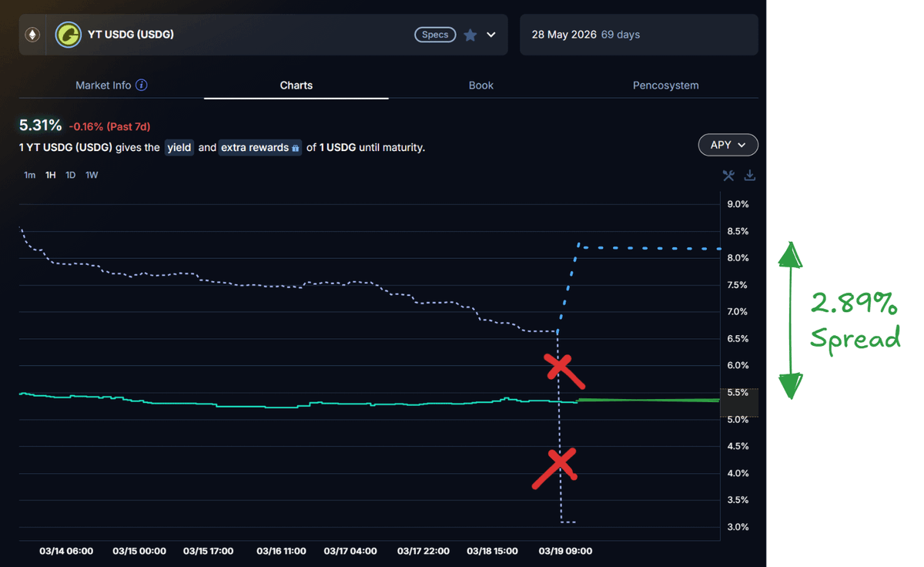Screen dimensions: 924x567
Task: Click the 5.31% current yield value
Action: point(40,125)
